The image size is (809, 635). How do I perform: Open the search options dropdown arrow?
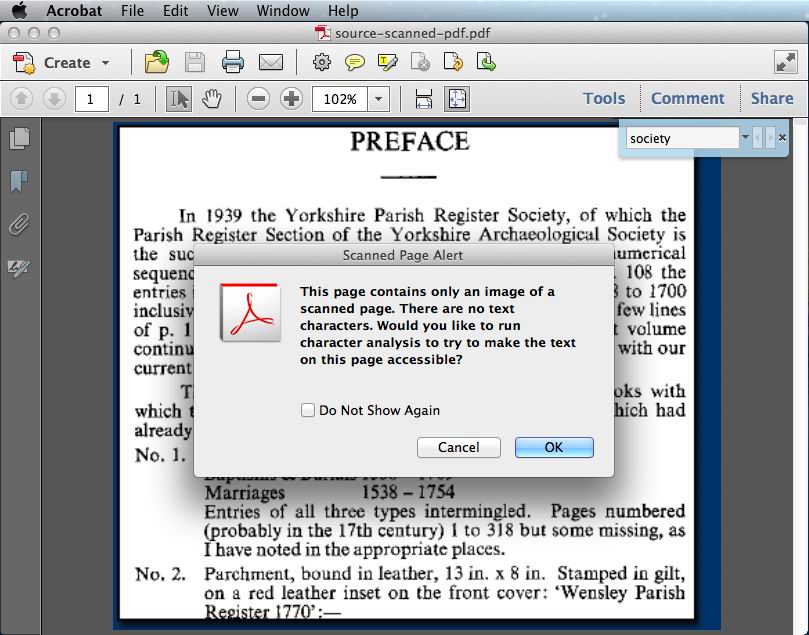pos(745,137)
